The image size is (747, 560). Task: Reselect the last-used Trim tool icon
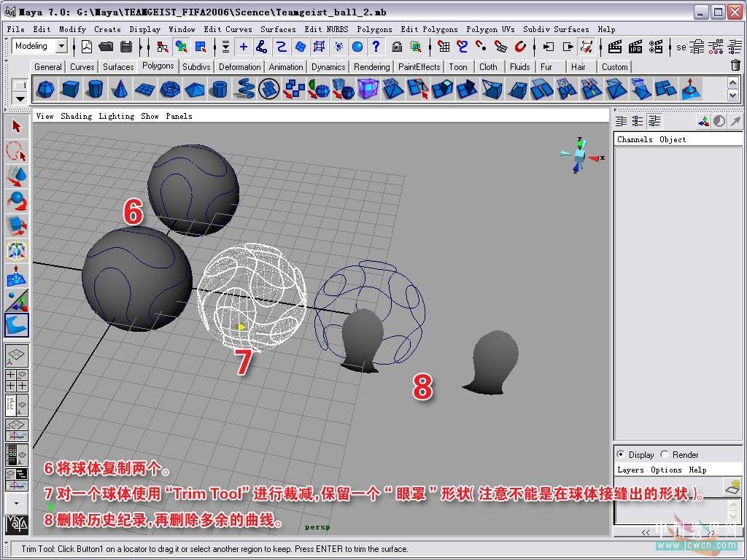(17, 324)
